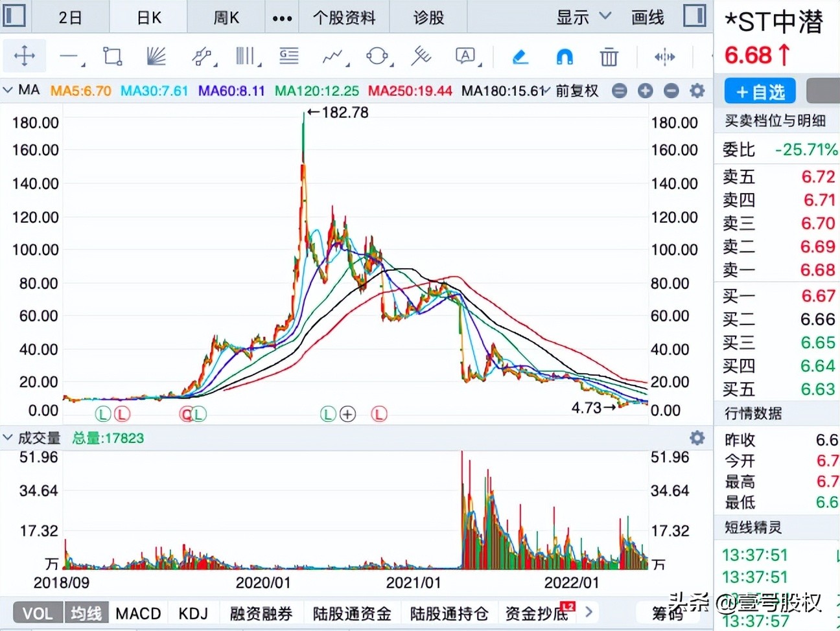
Task: Expand more indicators with the right chevron
Action: coord(588,612)
